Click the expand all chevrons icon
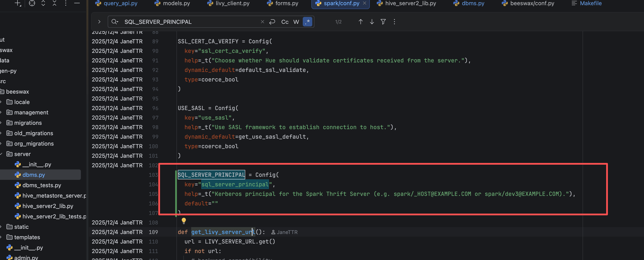The height and width of the screenshot is (260, 644). coord(43,3)
